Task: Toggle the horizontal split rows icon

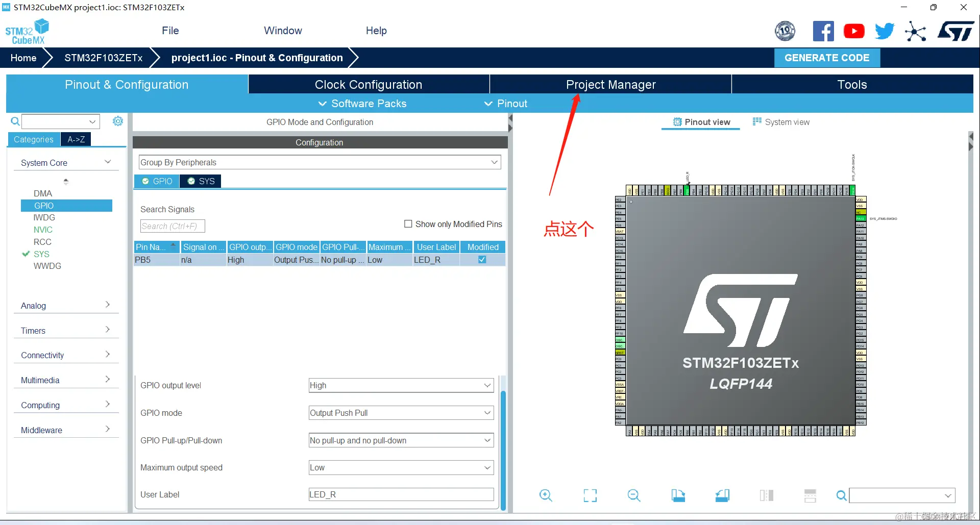Action: pyautogui.click(x=810, y=495)
